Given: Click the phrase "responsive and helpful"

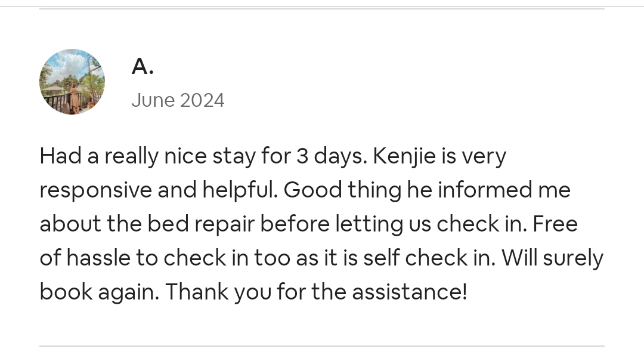Looking at the screenshot, I should [159, 190].
